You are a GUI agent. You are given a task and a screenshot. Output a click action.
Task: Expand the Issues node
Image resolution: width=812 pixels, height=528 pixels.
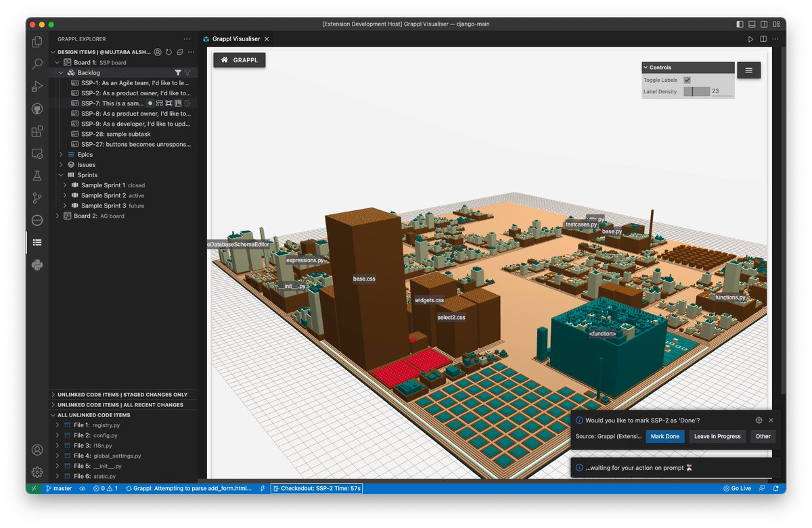(x=61, y=164)
